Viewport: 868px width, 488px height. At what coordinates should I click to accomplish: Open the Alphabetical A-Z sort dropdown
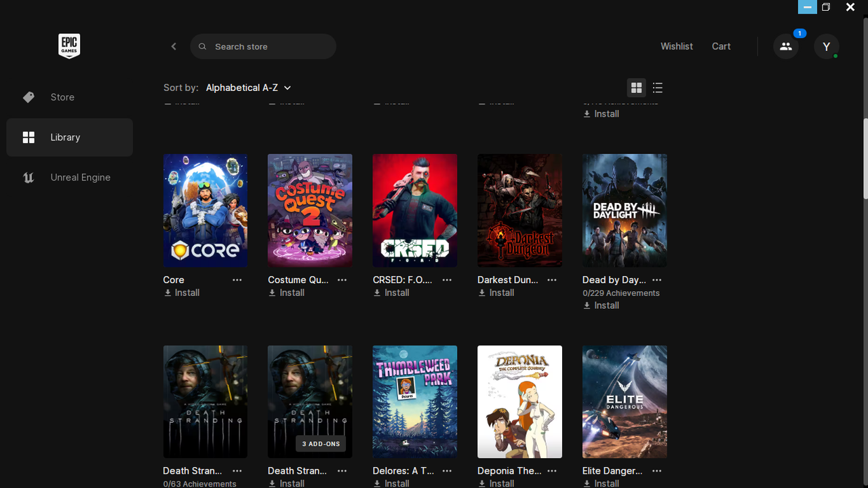click(x=248, y=88)
